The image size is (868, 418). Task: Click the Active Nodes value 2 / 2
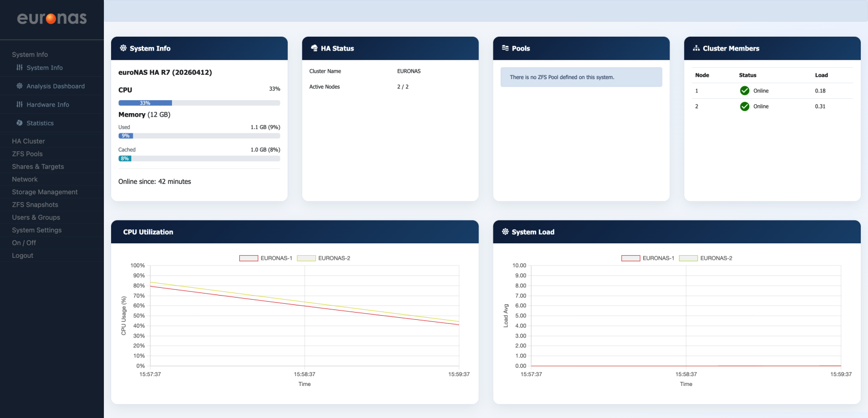point(402,87)
